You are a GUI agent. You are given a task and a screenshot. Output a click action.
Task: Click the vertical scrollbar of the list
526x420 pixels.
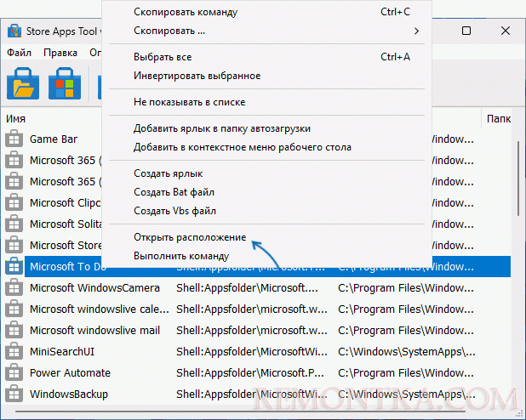coord(518,179)
